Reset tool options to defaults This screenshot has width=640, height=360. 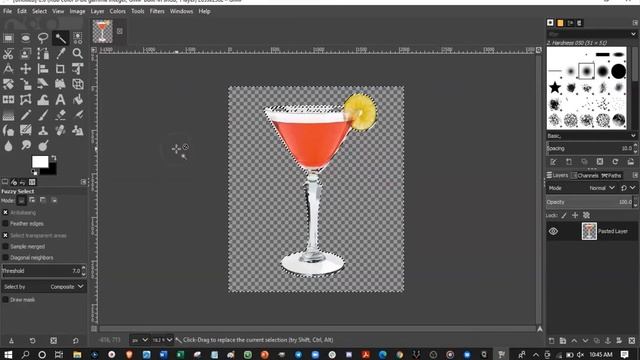(76, 340)
